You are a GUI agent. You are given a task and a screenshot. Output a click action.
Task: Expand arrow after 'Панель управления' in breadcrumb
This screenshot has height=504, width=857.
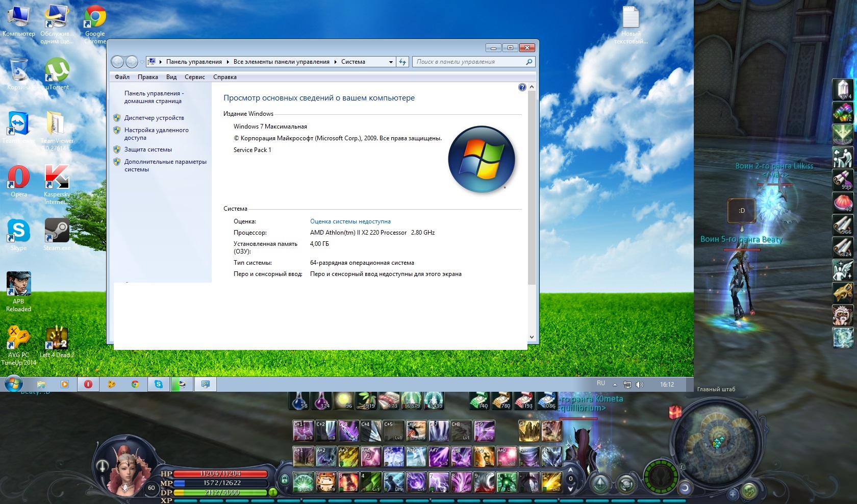[228, 62]
